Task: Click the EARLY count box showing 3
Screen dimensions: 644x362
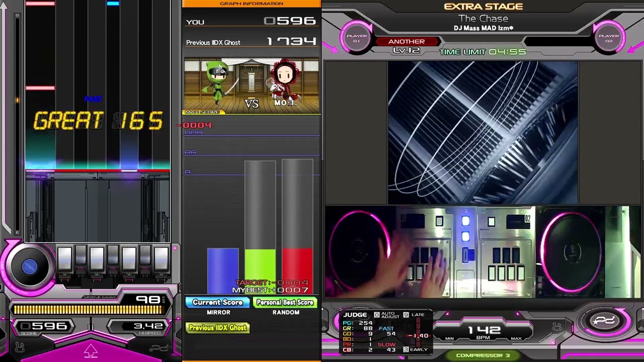Action: point(406,349)
